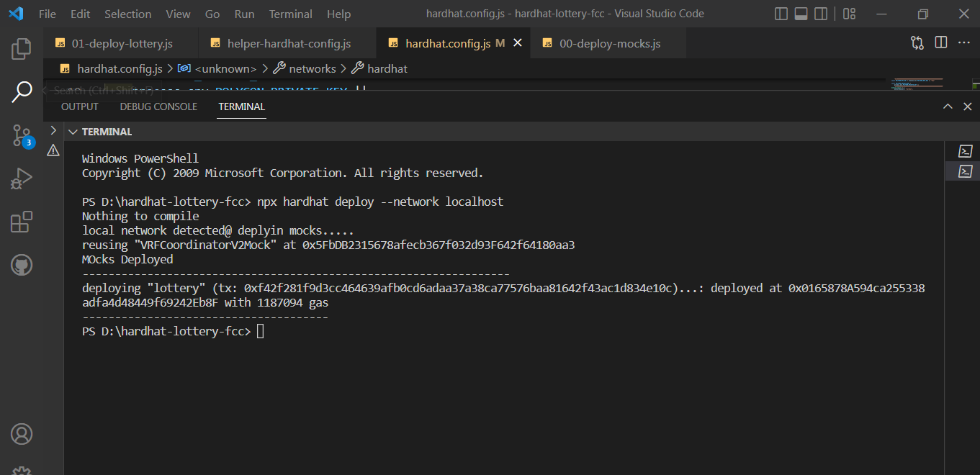
Task: Close the terminal panel
Action: [968, 107]
